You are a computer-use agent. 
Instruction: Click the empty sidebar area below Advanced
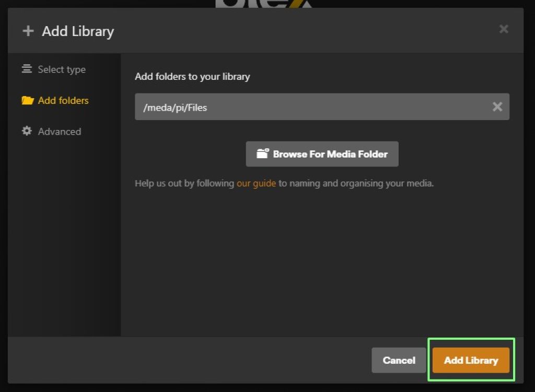(x=64, y=235)
